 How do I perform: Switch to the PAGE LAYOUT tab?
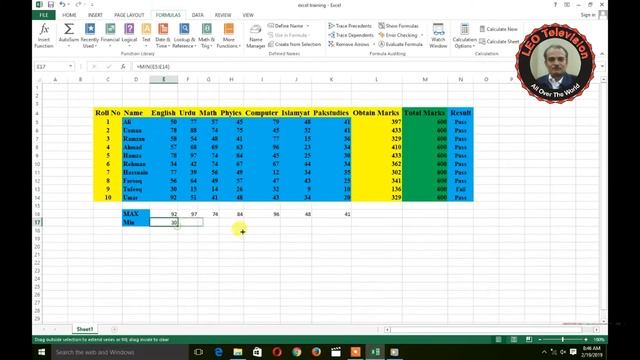[129, 15]
